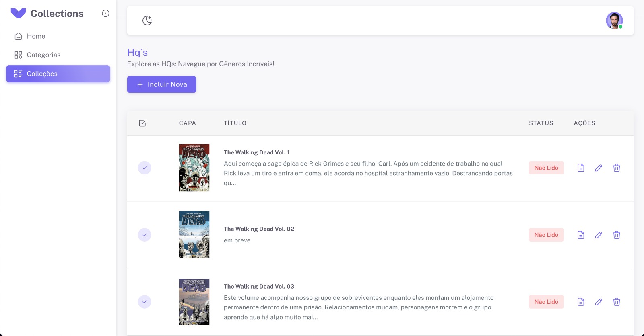Click the Não Lido status of Vol. 02
This screenshot has width=644, height=336.
pyautogui.click(x=546, y=235)
